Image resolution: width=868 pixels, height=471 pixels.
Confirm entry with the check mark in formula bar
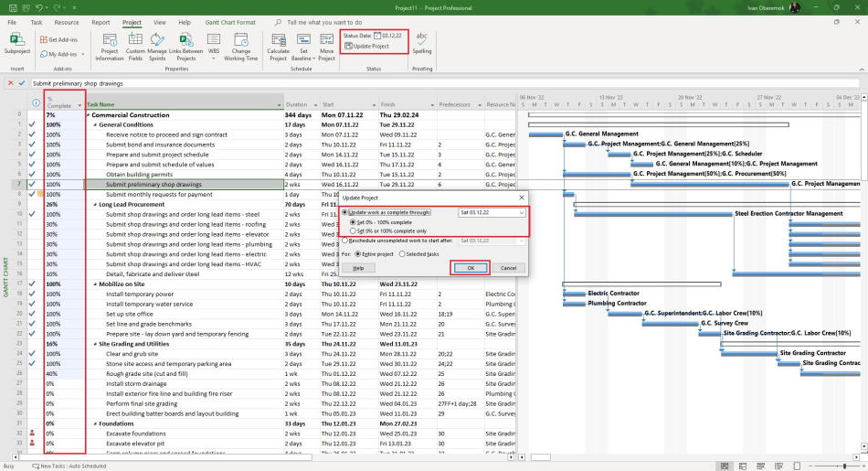(22, 83)
